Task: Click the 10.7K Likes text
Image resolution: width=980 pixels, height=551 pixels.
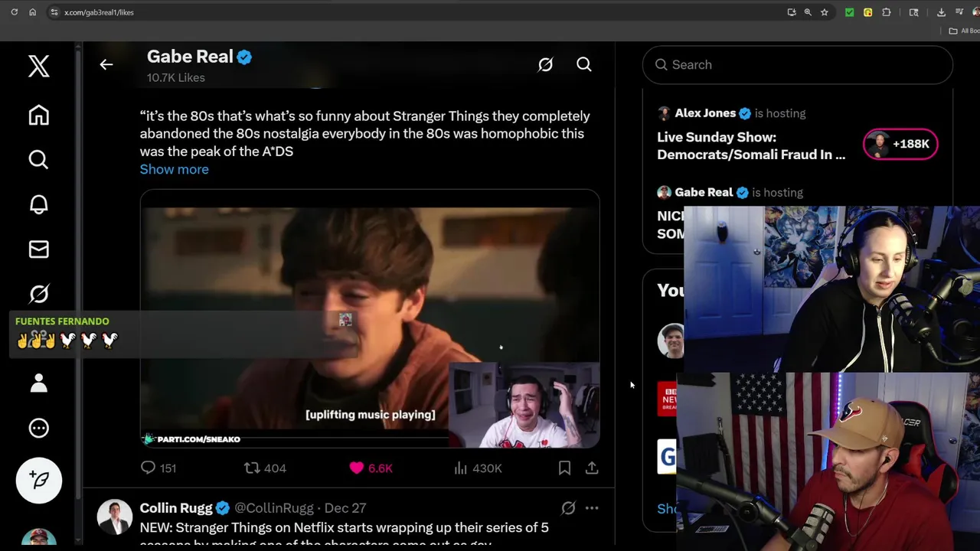Action: 176,77
